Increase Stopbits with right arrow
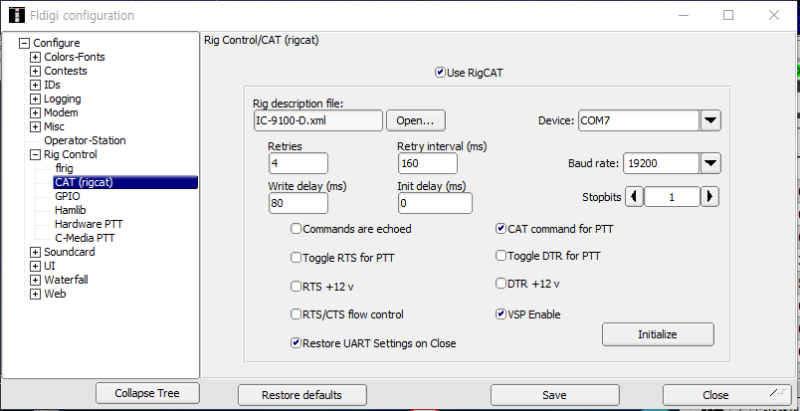 tap(710, 197)
